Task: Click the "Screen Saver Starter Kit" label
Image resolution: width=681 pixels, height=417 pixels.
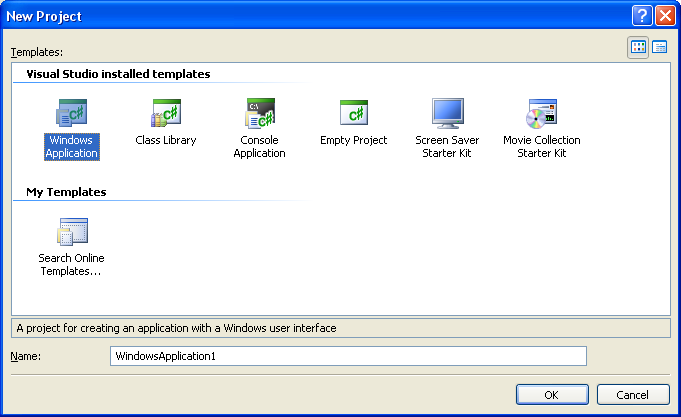Action: tap(447, 147)
